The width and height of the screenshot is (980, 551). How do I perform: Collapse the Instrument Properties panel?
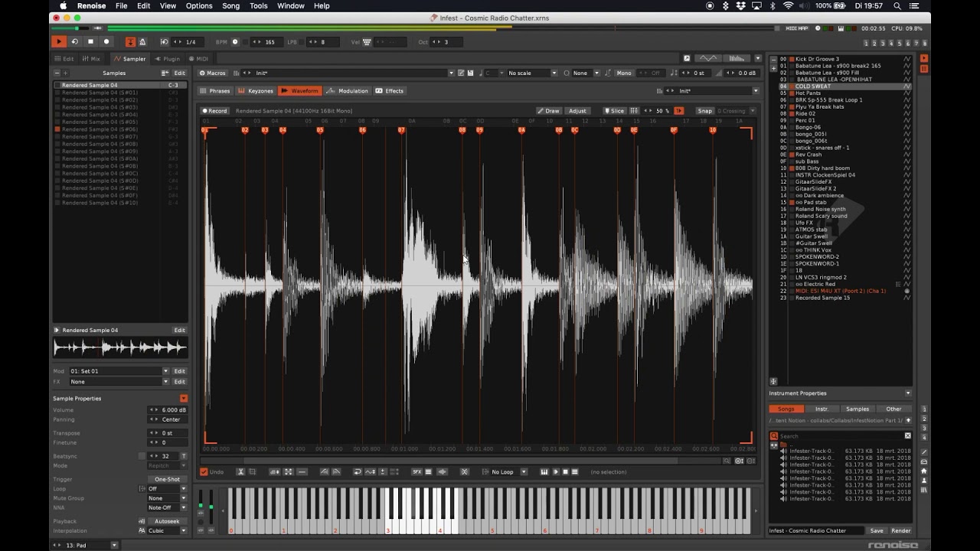(x=908, y=393)
